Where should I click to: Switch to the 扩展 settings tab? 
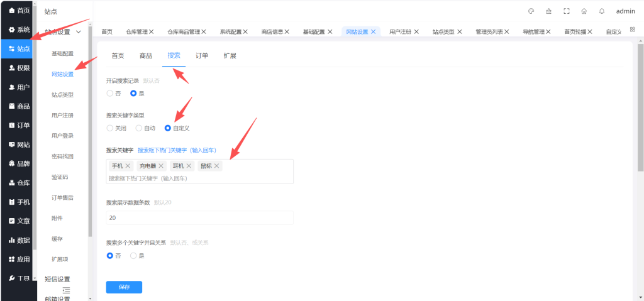(230, 56)
